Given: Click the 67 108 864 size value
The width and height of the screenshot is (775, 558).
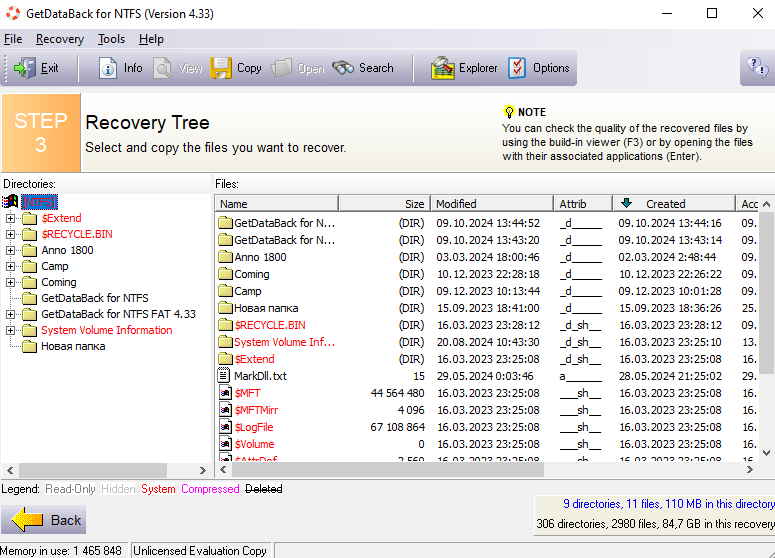Looking at the screenshot, I should coord(397,427).
